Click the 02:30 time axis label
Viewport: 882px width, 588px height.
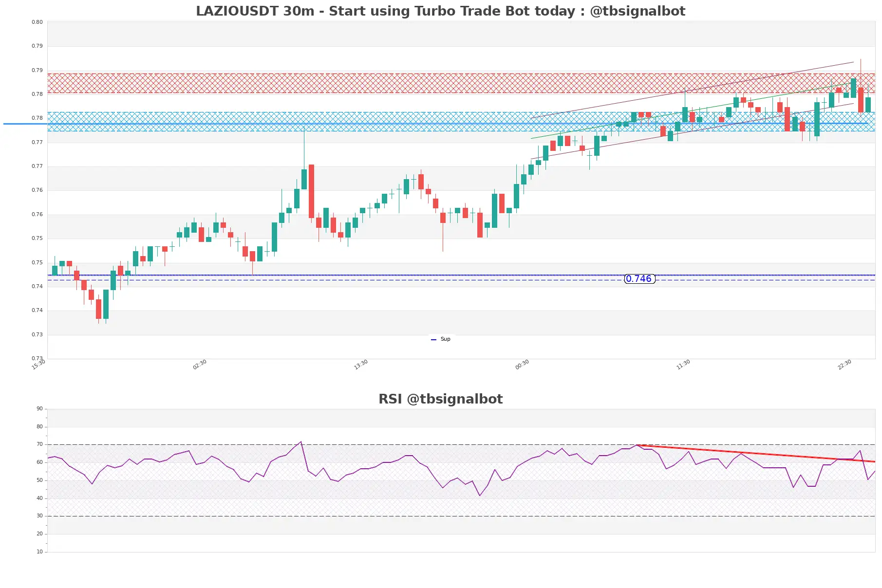200,365
